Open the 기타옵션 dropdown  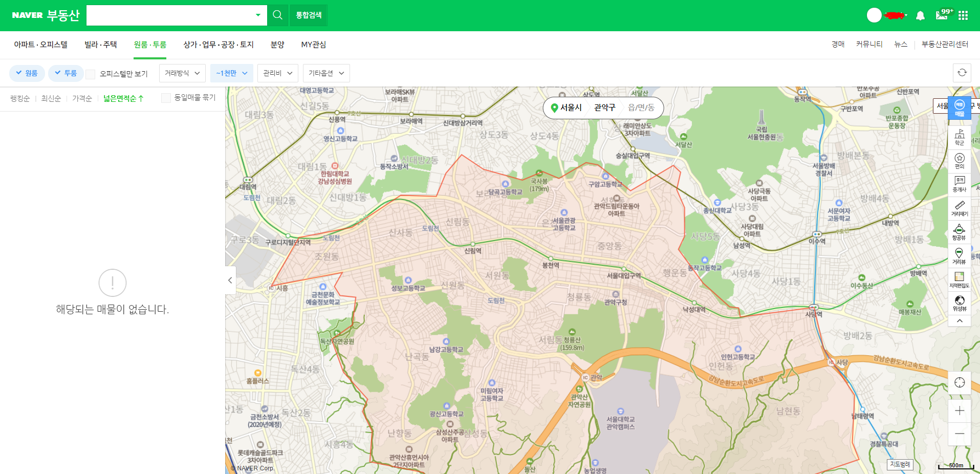coord(326,73)
